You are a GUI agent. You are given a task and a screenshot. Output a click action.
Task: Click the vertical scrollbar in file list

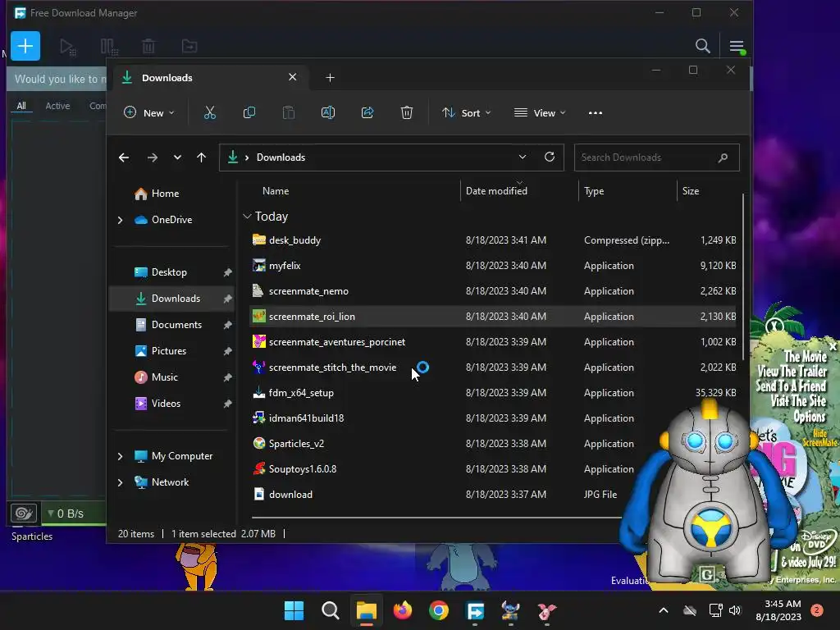tap(743, 276)
